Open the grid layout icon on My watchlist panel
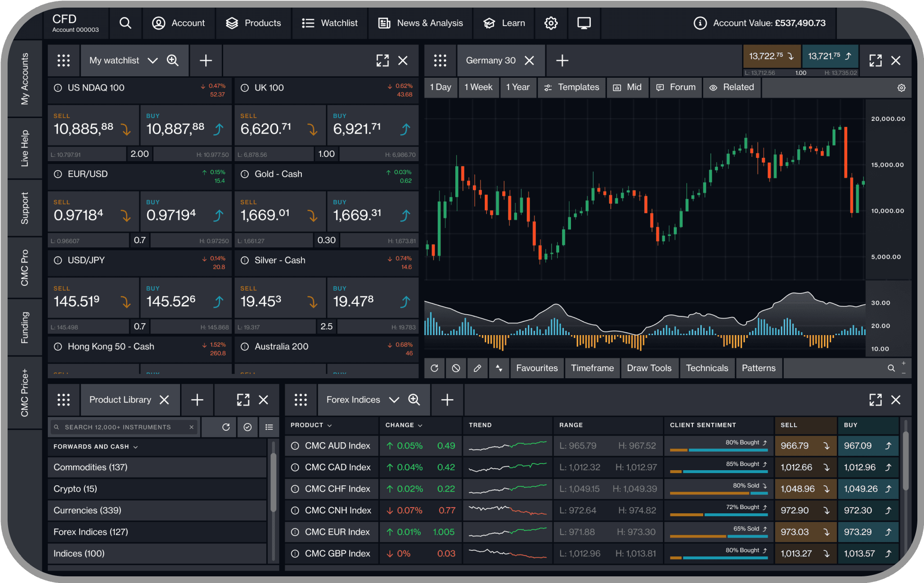 pyautogui.click(x=63, y=60)
